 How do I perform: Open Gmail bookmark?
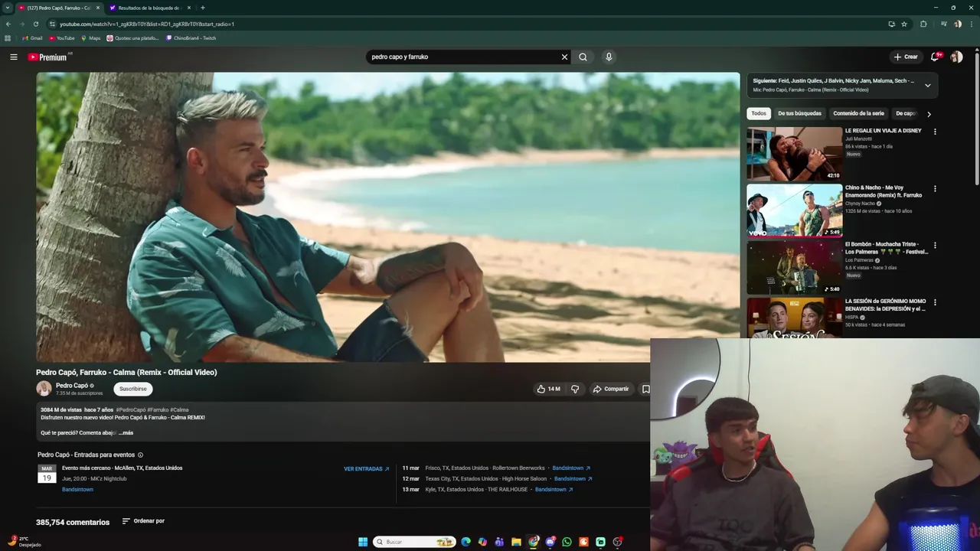pos(32,38)
